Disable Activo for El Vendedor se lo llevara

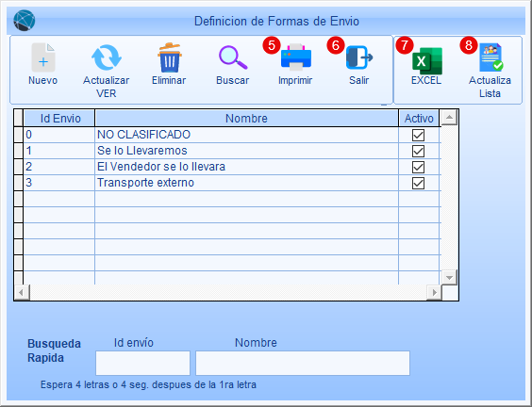pos(418,167)
